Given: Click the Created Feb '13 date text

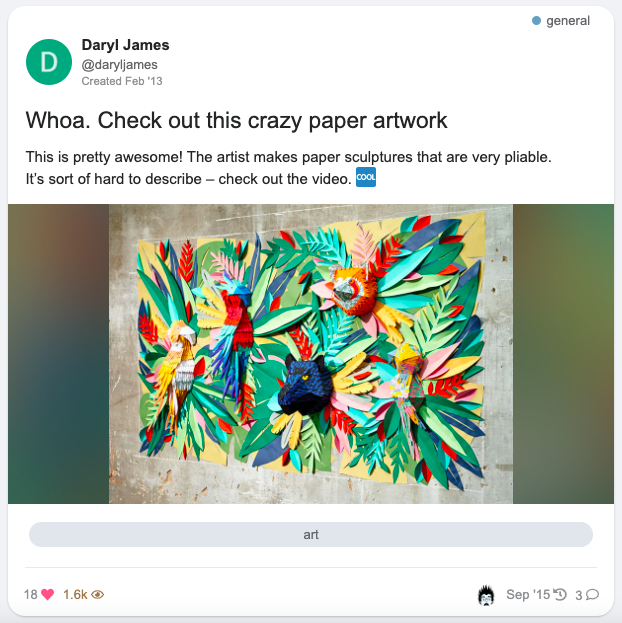Looking at the screenshot, I should 122,81.
